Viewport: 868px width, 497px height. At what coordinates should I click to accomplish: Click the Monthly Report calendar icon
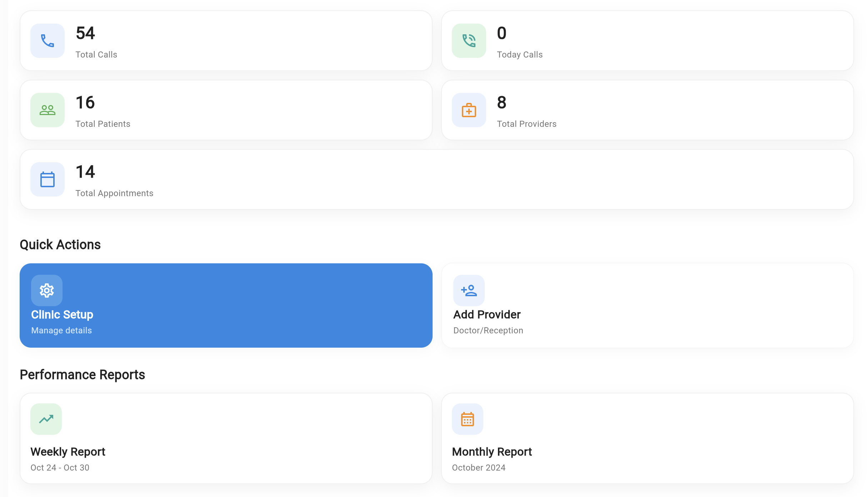pyautogui.click(x=467, y=419)
